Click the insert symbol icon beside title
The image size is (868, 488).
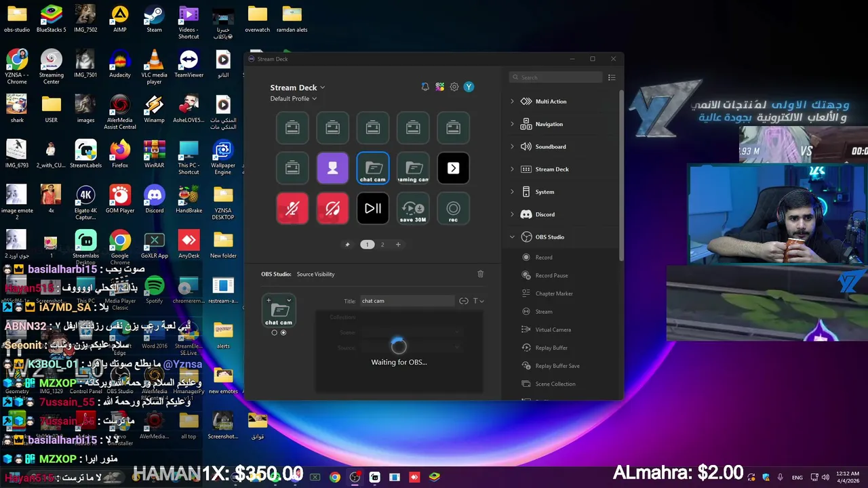[464, 301]
